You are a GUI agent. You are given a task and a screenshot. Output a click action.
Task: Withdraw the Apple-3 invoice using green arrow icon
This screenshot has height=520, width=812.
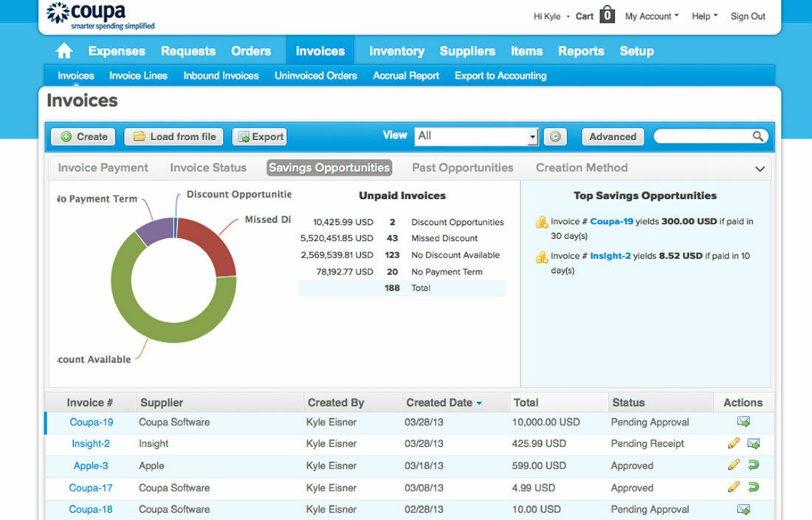(752, 465)
